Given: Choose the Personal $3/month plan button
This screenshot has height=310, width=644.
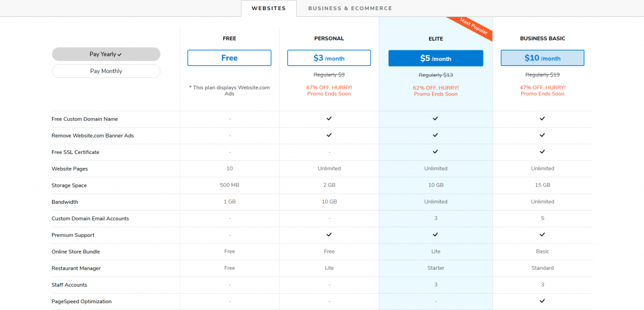Looking at the screenshot, I should coord(329,58).
